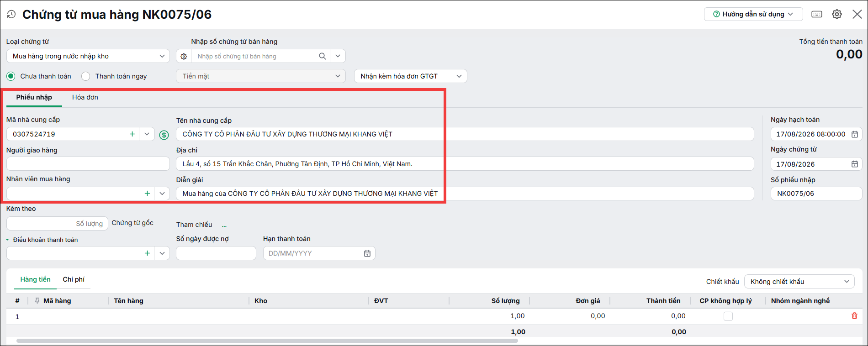The height and width of the screenshot is (346, 868).
Task: Add new supplier with the green plus icon
Action: click(132, 134)
